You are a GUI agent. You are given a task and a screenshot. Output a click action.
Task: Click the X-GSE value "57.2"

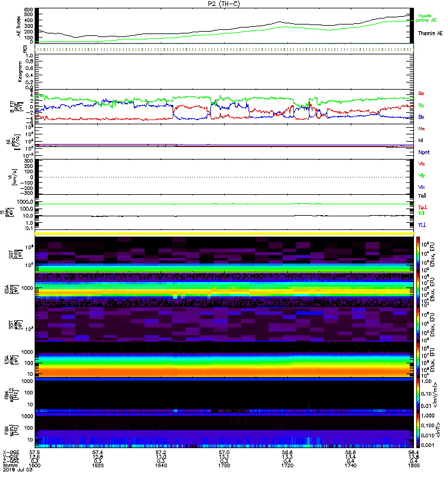161,453
